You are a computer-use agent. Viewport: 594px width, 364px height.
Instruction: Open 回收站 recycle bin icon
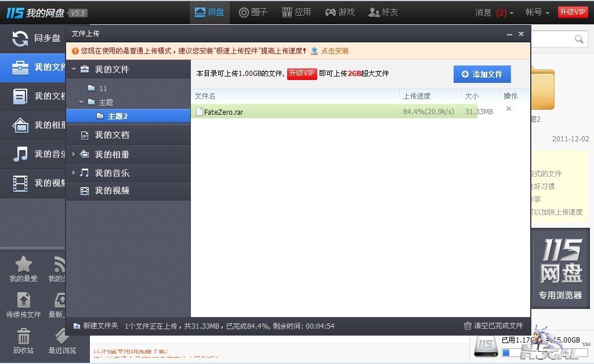23,336
